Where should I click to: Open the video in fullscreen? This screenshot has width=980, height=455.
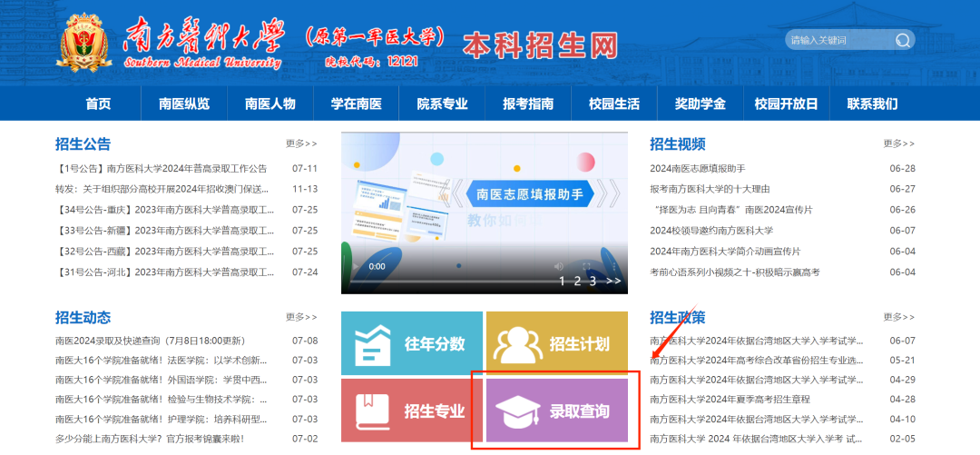coord(586,267)
